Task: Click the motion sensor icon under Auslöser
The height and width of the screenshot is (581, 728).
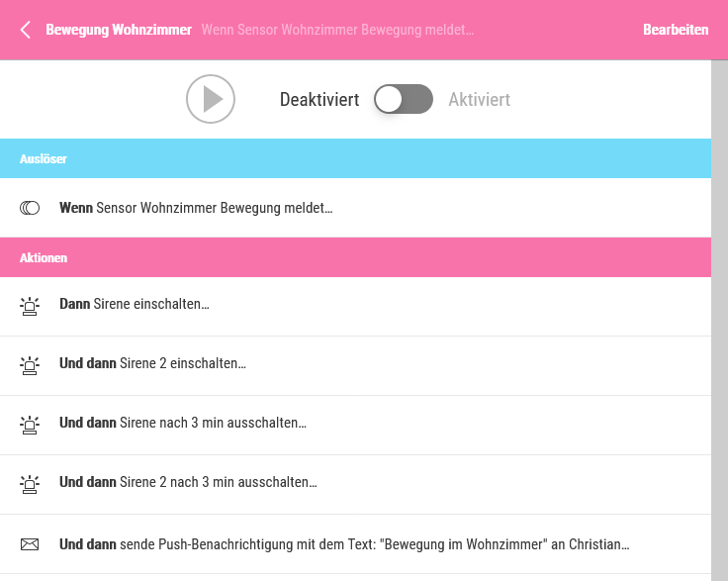Action: coord(30,208)
